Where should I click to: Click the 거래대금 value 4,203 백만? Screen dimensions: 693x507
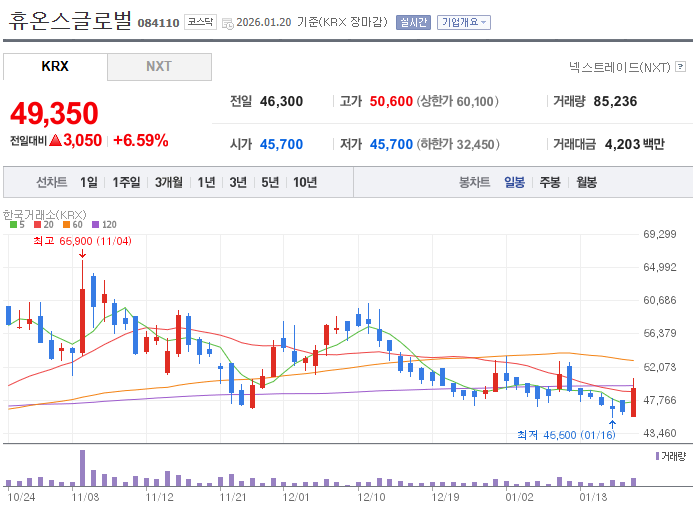coord(634,144)
